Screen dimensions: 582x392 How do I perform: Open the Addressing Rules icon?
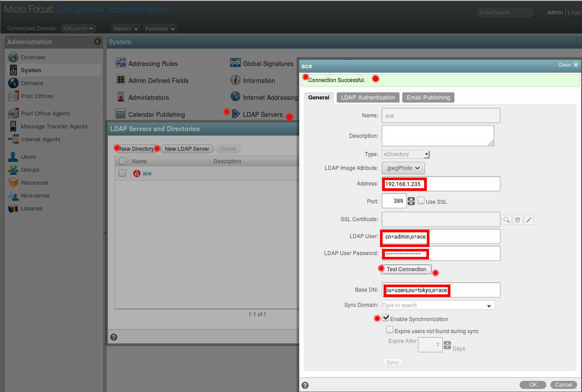point(121,63)
